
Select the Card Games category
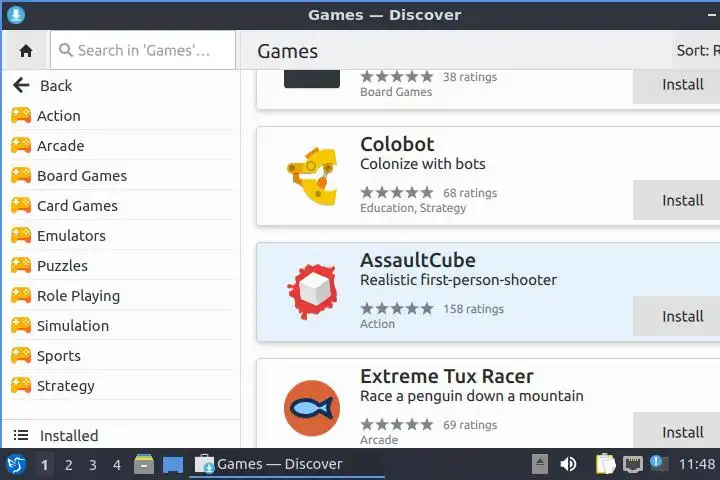pos(121,206)
